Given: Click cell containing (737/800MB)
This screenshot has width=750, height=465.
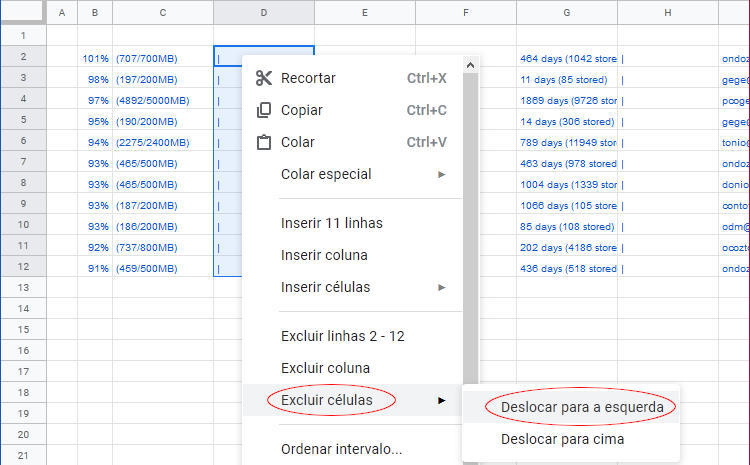Looking at the screenshot, I should [x=163, y=247].
